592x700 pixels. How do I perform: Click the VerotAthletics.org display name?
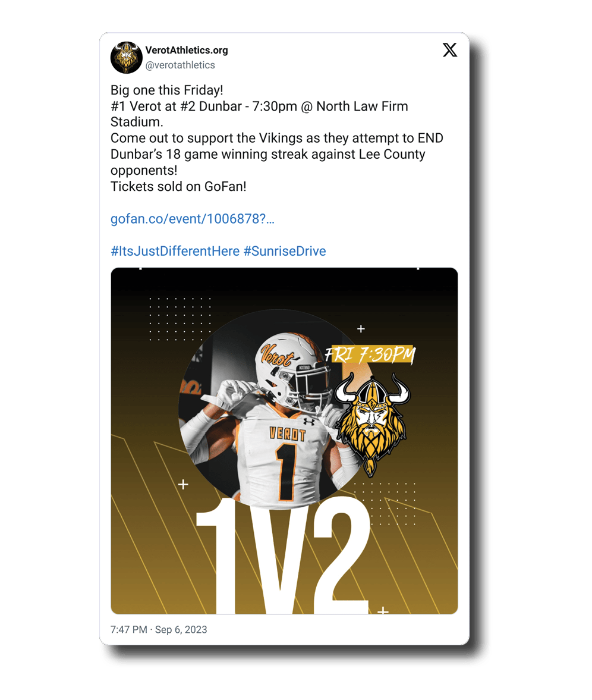point(187,50)
